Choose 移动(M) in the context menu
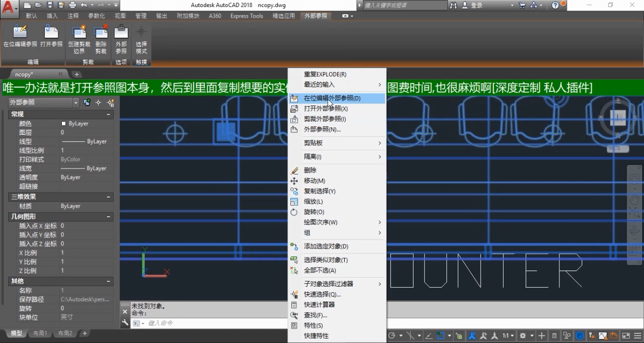644x343 pixels. 337,181
